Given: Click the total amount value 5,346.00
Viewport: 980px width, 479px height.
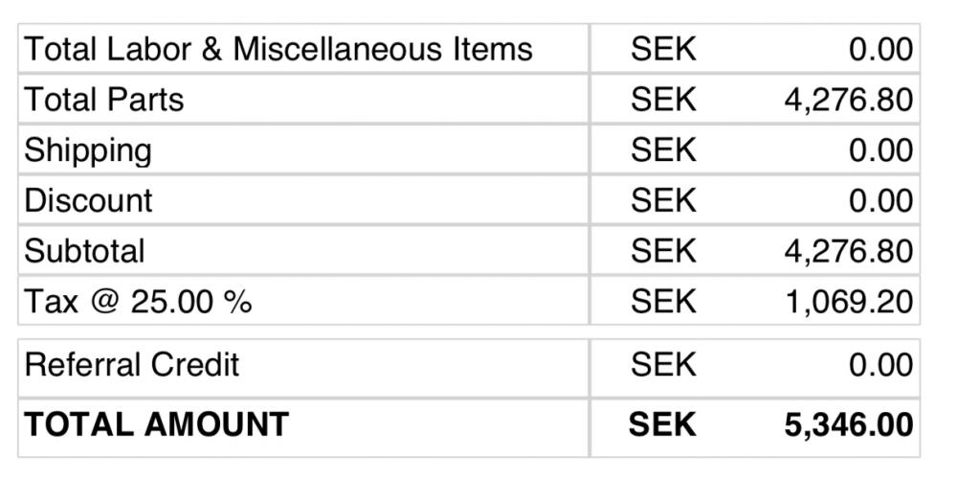Looking at the screenshot, I should [848, 424].
